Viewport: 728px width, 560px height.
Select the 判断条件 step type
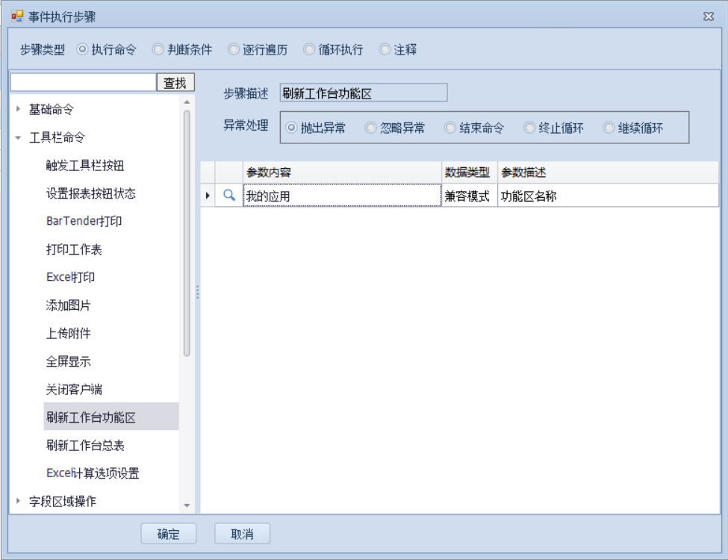click(158, 50)
